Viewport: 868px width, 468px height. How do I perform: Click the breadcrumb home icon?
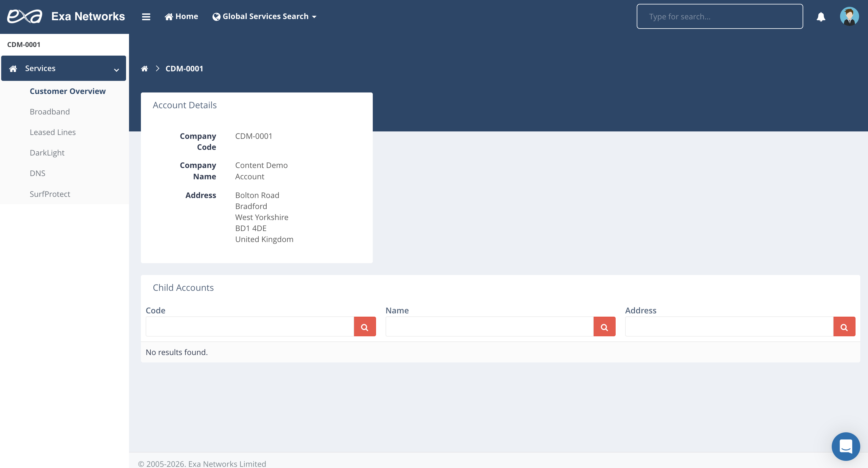[144, 69]
